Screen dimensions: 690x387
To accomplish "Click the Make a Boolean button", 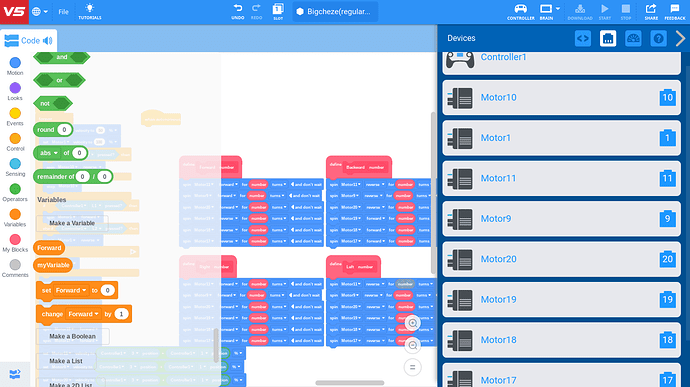I will click(x=72, y=336).
